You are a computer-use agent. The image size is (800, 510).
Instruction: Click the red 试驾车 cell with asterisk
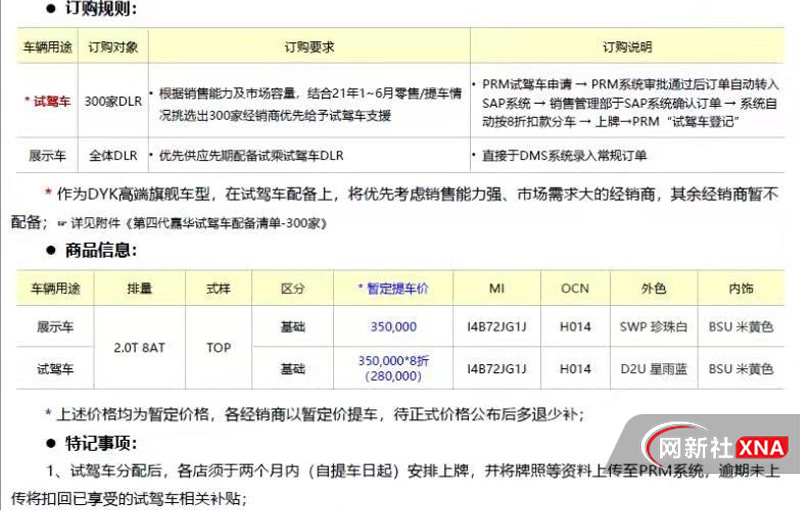click(47, 101)
